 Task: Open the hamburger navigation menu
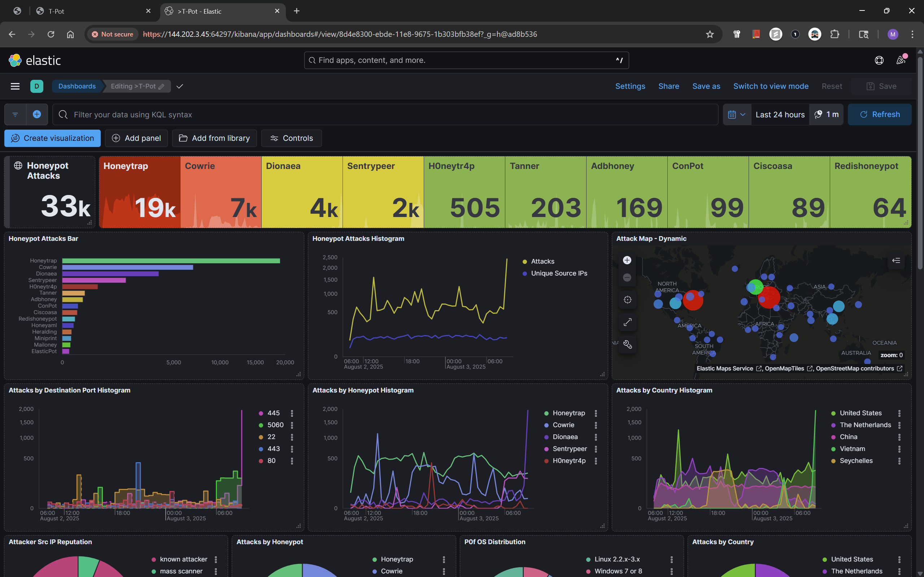pyautogui.click(x=15, y=86)
